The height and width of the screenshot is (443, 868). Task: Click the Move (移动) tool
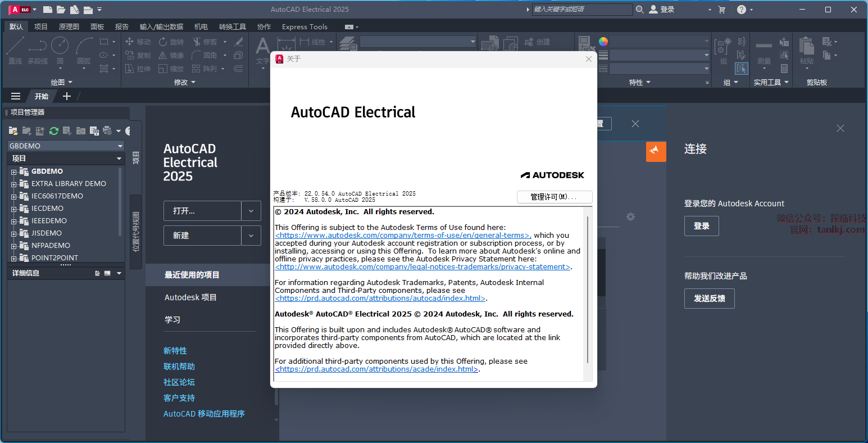pos(138,42)
